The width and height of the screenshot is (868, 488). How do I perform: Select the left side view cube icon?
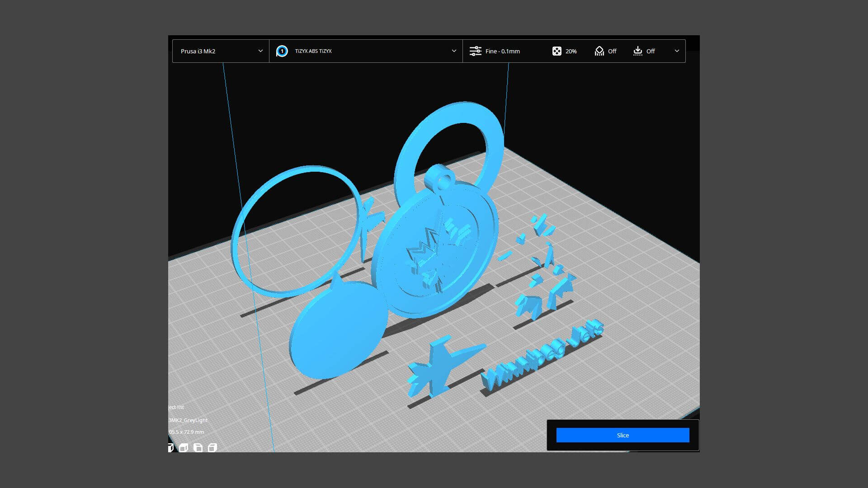coord(212,448)
